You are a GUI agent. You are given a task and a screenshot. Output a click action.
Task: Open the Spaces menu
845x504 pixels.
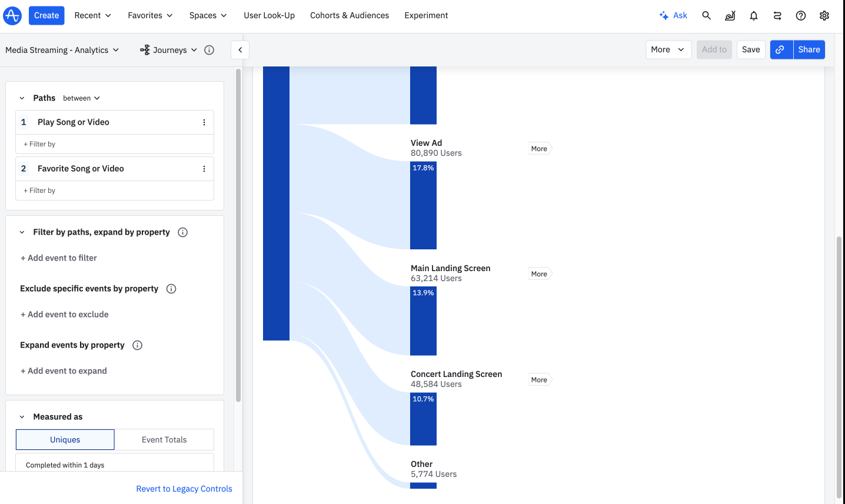pyautogui.click(x=208, y=15)
